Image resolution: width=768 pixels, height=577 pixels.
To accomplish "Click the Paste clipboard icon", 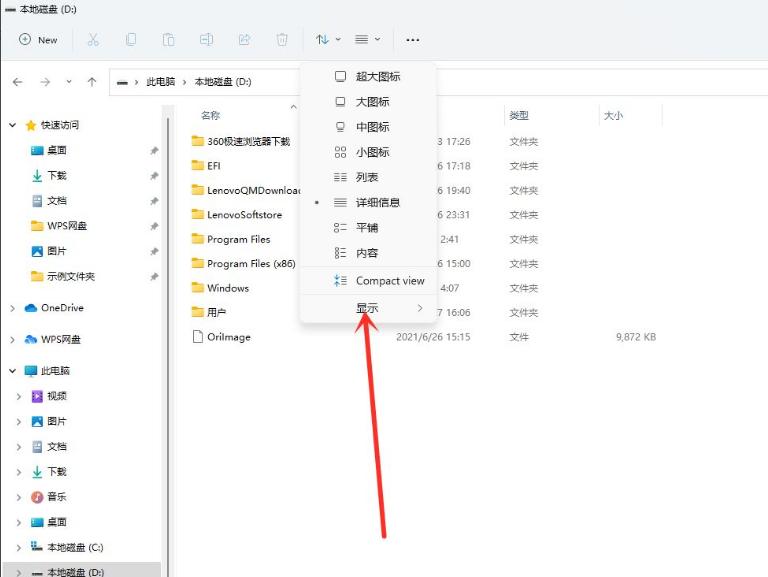I will click(x=169, y=40).
